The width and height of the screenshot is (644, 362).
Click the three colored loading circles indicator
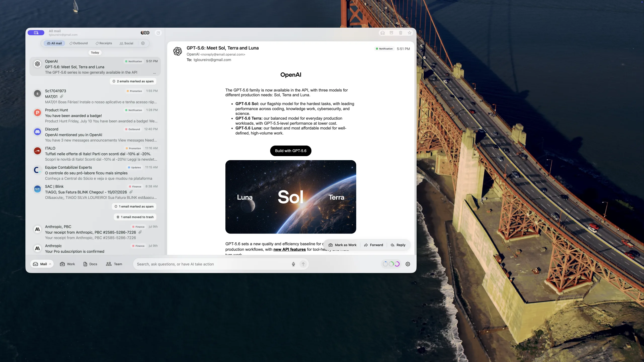(391, 264)
